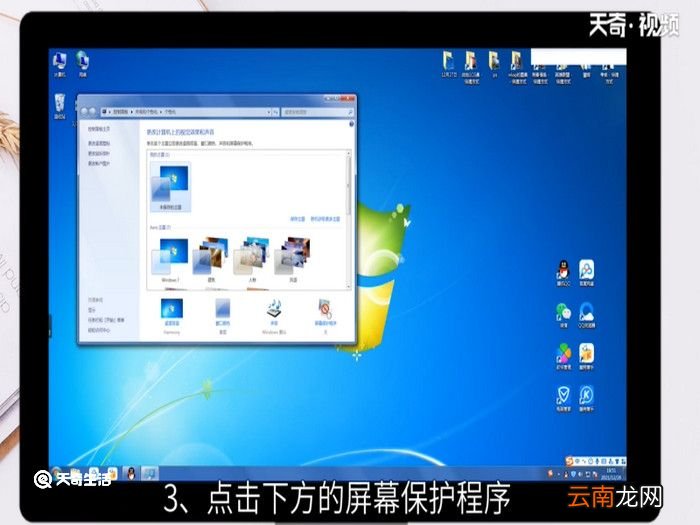
Task: Select the Landscapes Aero theme thumbnail
Action: coord(293,260)
